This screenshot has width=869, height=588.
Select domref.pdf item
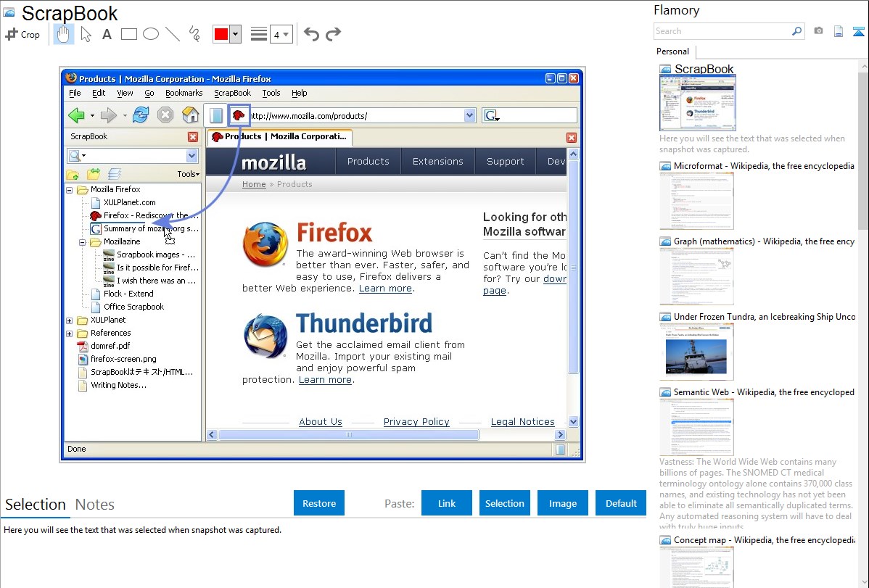point(110,346)
